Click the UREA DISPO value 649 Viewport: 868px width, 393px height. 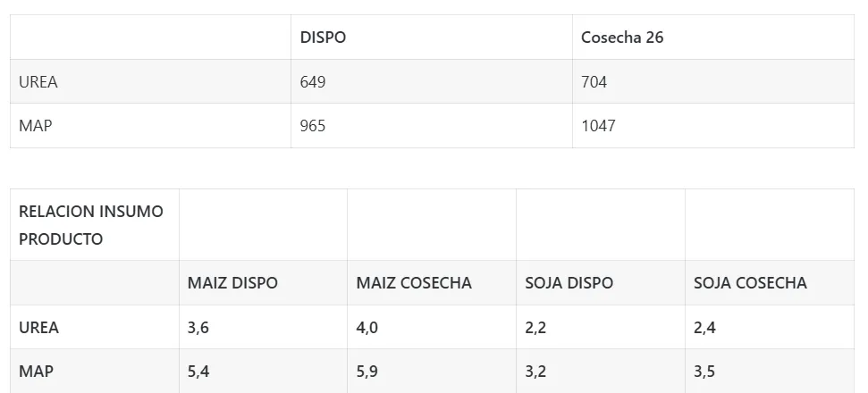314,82
